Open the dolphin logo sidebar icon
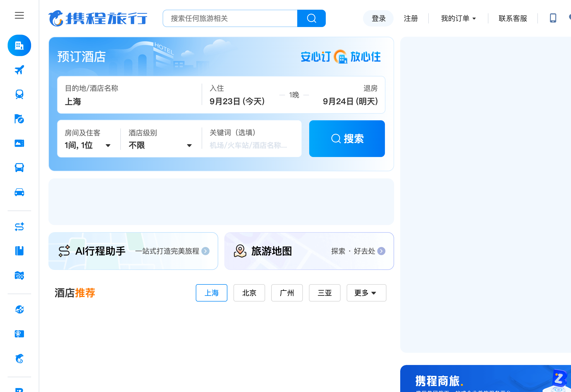 19,358
